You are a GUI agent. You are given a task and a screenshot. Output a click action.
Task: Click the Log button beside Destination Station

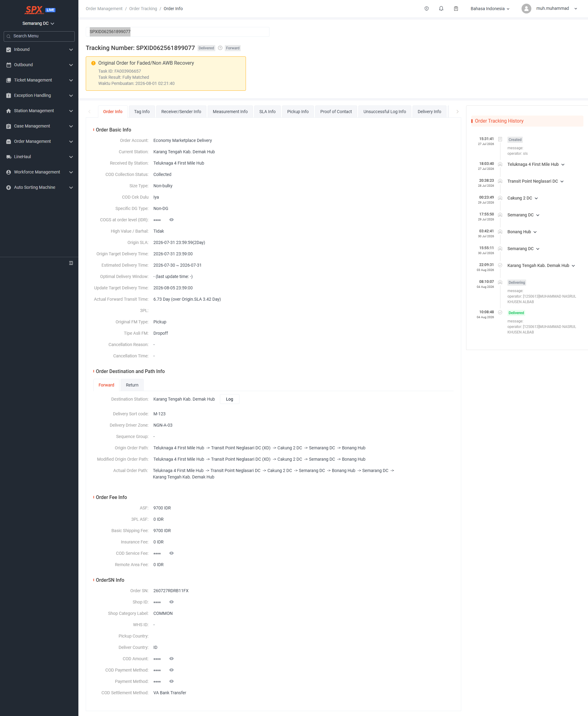(x=229, y=399)
